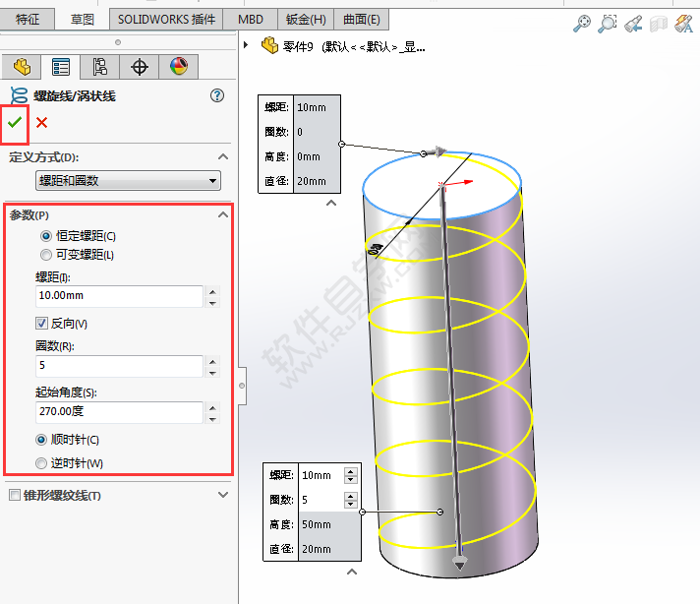Decrease 圈数 in lower callout
Image resolution: width=700 pixels, height=604 pixels.
(x=351, y=505)
